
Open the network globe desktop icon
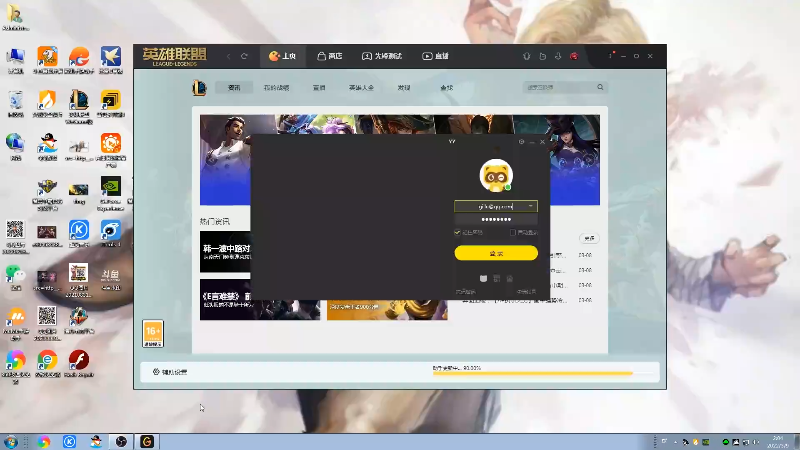tap(15, 147)
